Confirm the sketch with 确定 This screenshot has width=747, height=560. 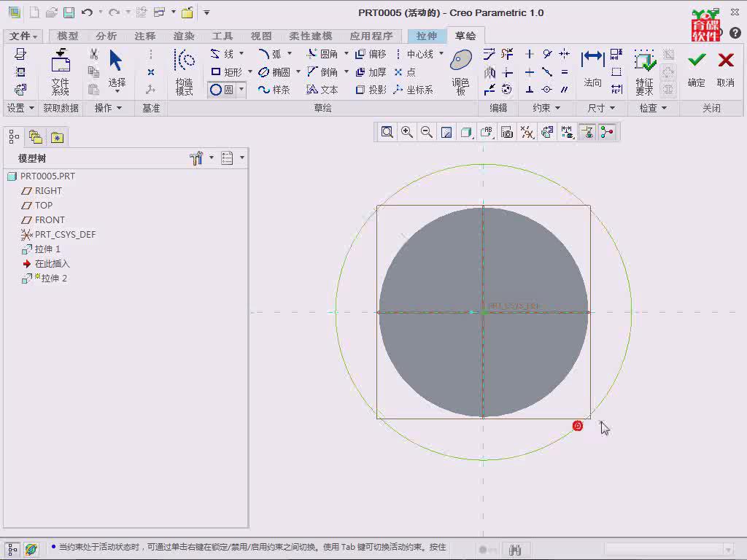coord(697,69)
